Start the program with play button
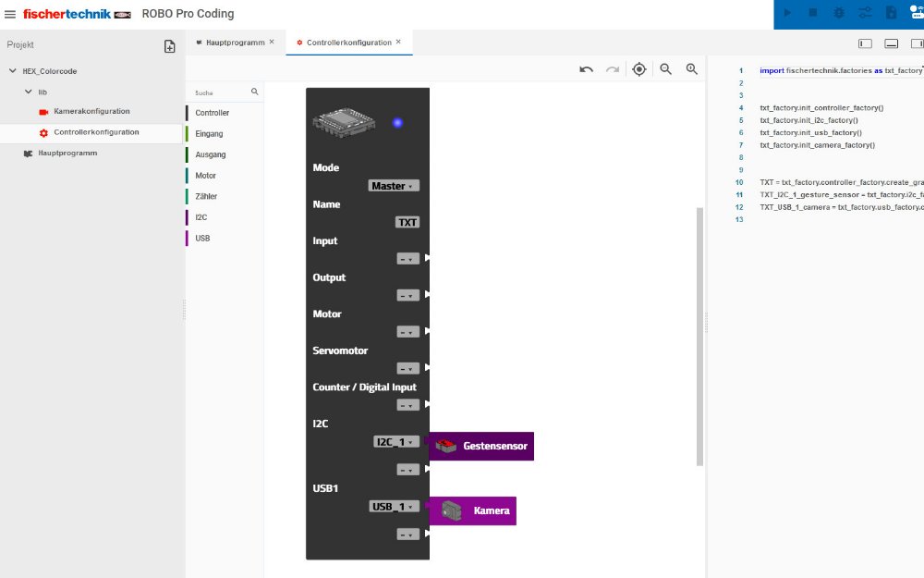This screenshot has width=924, height=578. pyautogui.click(x=787, y=13)
